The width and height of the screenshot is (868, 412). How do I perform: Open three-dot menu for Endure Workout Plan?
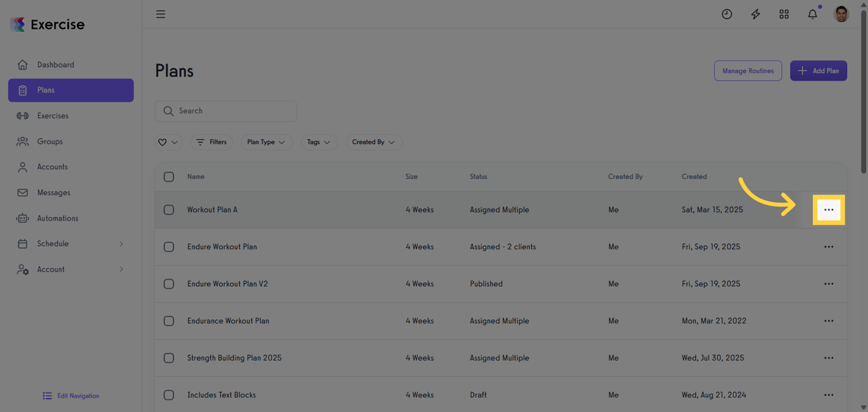coord(829,247)
